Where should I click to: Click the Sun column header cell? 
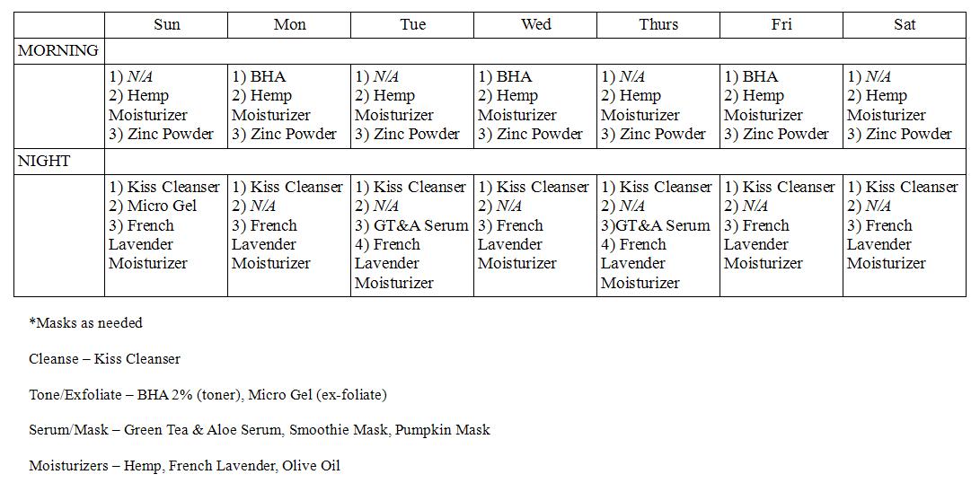click(x=166, y=24)
